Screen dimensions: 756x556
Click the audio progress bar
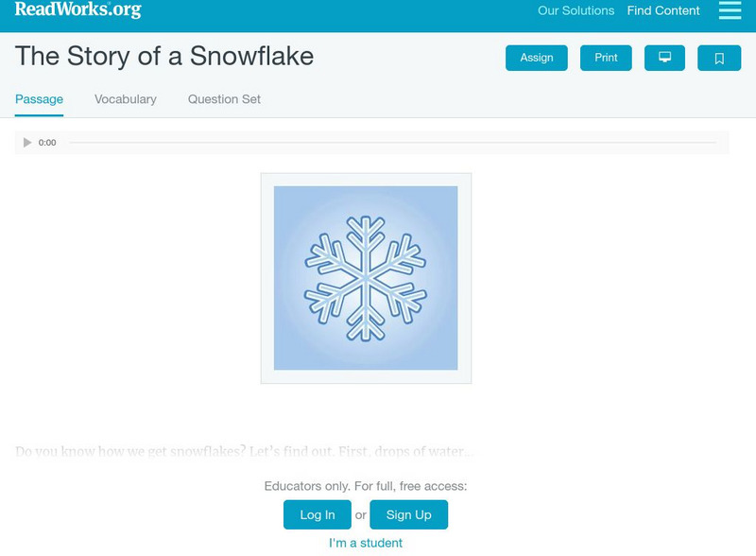click(x=392, y=143)
